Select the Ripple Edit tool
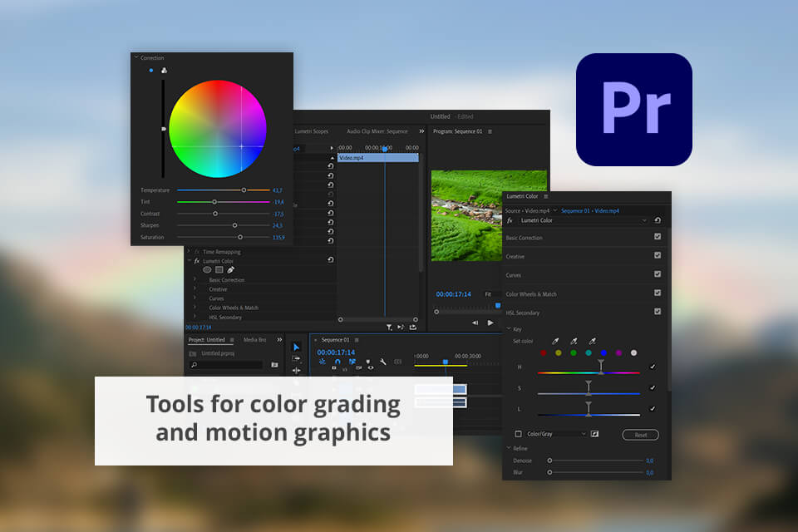The image size is (798, 532). click(296, 370)
